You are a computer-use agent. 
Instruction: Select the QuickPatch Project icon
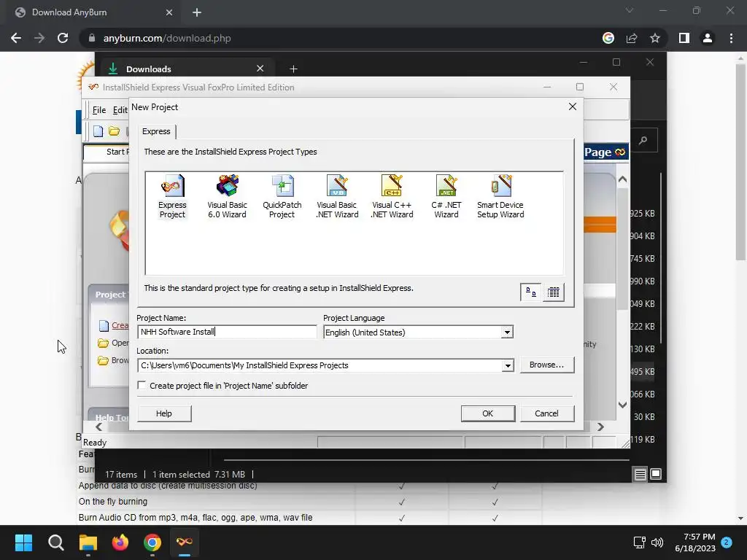pyautogui.click(x=282, y=196)
